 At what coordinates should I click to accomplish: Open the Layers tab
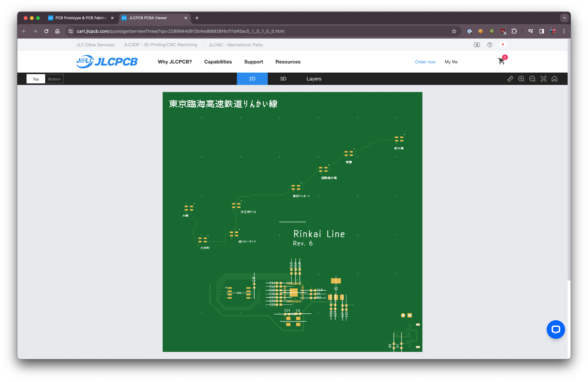tap(314, 79)
